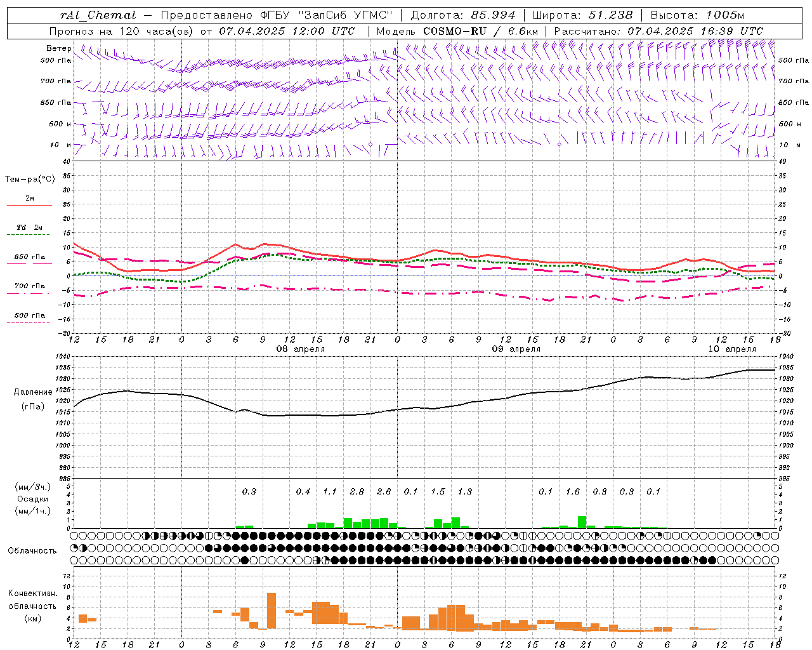Select the longitude value 85.994
The height and width of the screenshot is (650, 812).
pyautogui.click(x=494, y=15)
